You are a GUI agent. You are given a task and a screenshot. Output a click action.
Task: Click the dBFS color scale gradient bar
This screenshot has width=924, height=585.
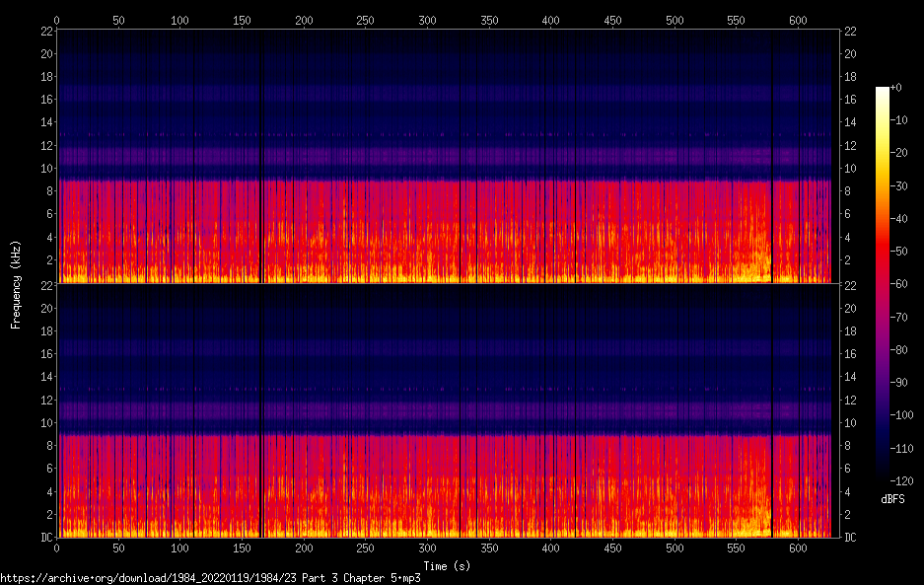point(882,284)
